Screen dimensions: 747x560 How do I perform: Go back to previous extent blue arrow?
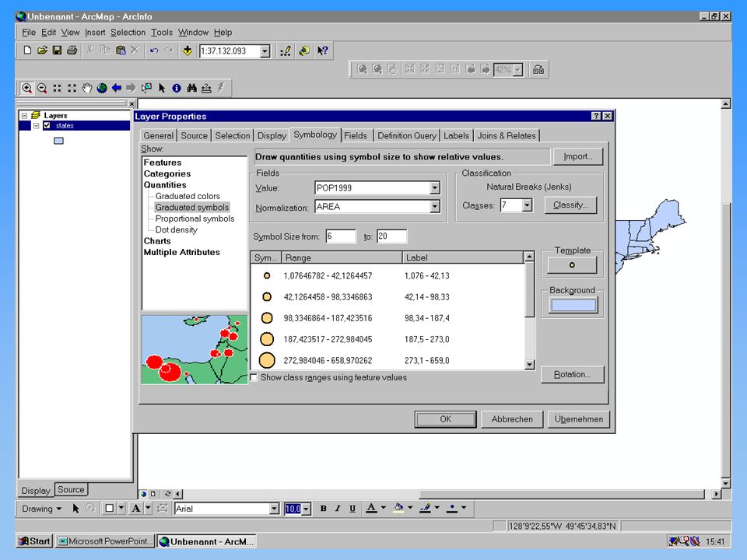[116, 88]
